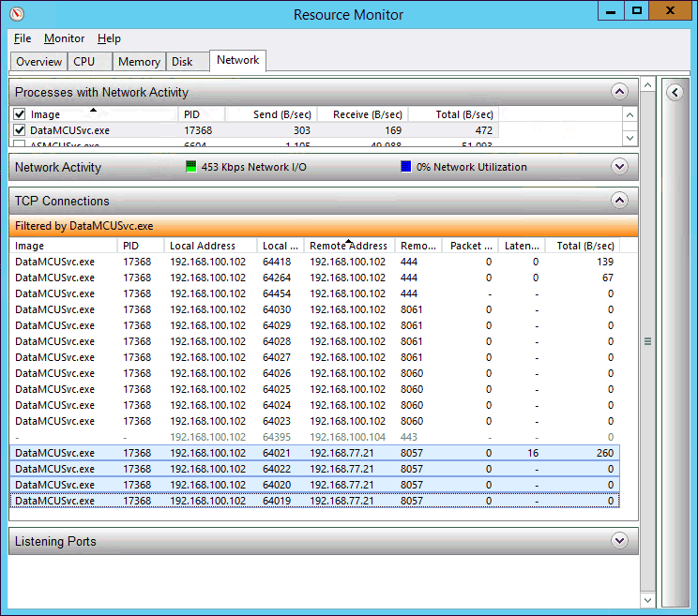Sort TCP connections by Packet Loss header

470,246
